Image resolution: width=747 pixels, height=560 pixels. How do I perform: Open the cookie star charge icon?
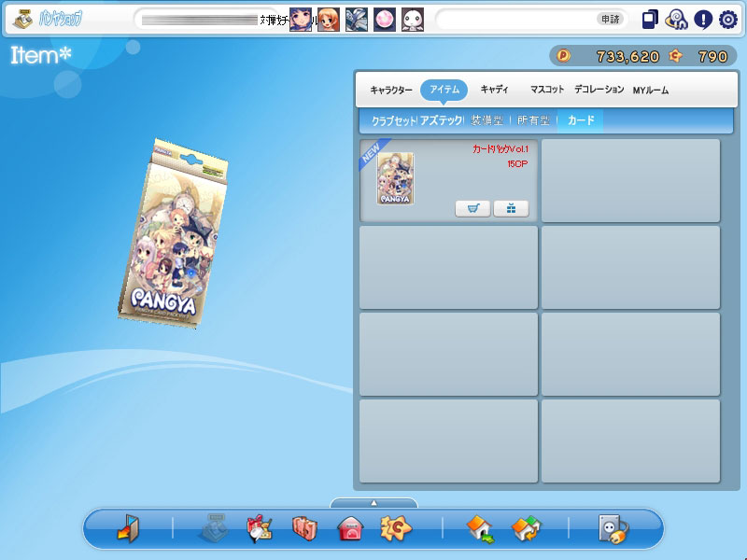(x=395, y=528)
